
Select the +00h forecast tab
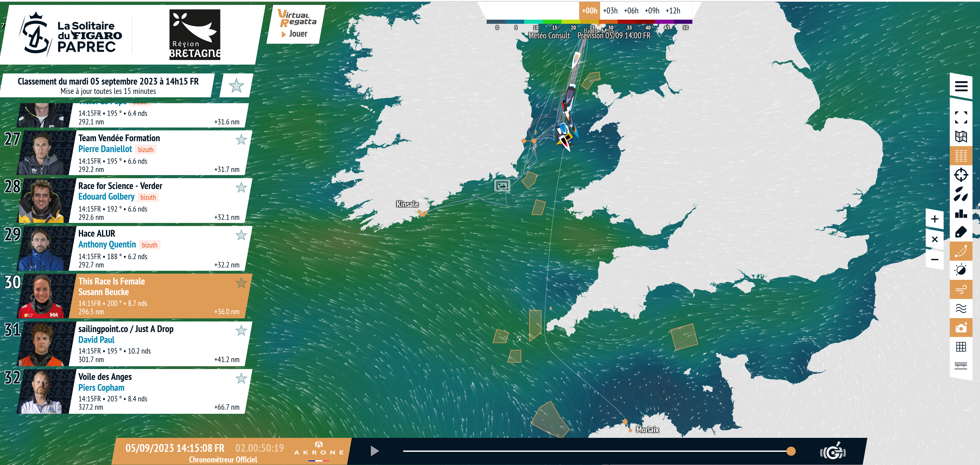[589, 11]
